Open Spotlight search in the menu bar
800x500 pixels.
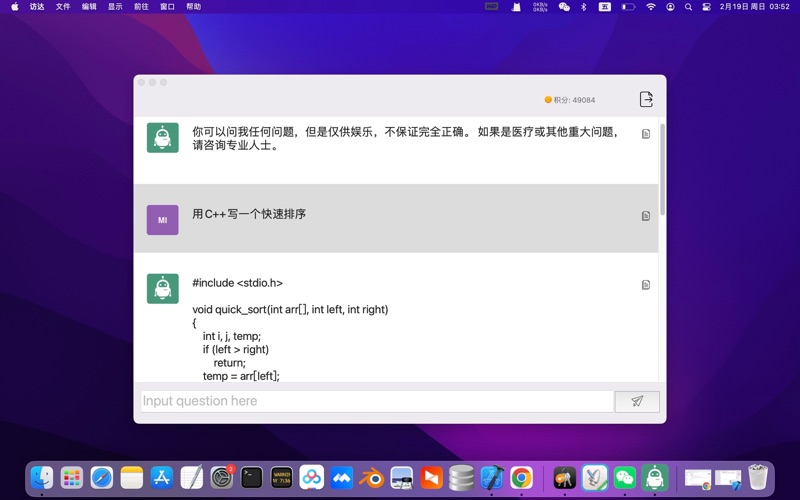click(x=688, y=7)
